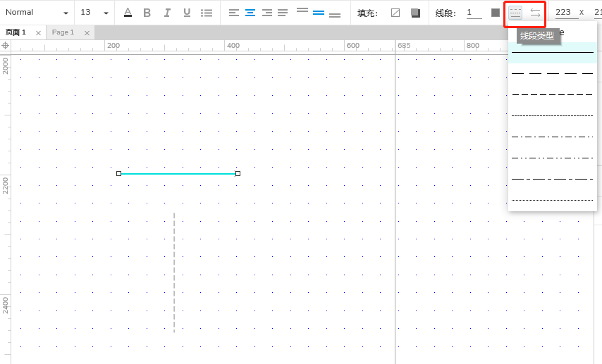
Task: Click the width field showing 223
Action: pos(567,13)
